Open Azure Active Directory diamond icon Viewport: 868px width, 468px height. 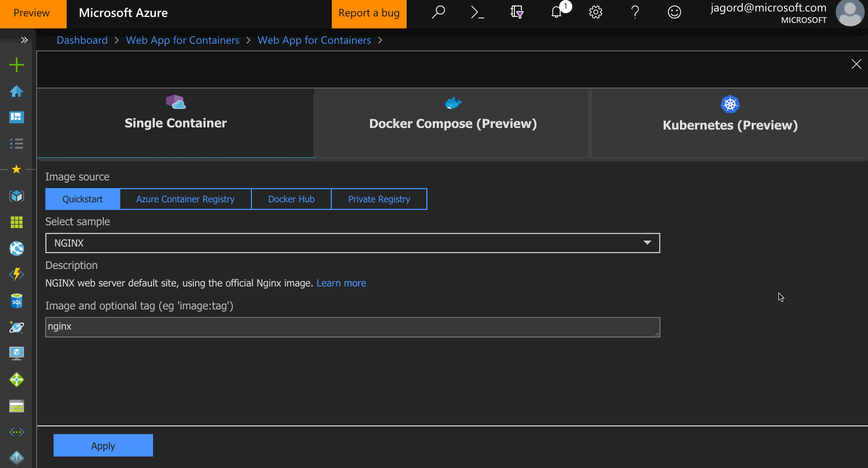point(16,458)
